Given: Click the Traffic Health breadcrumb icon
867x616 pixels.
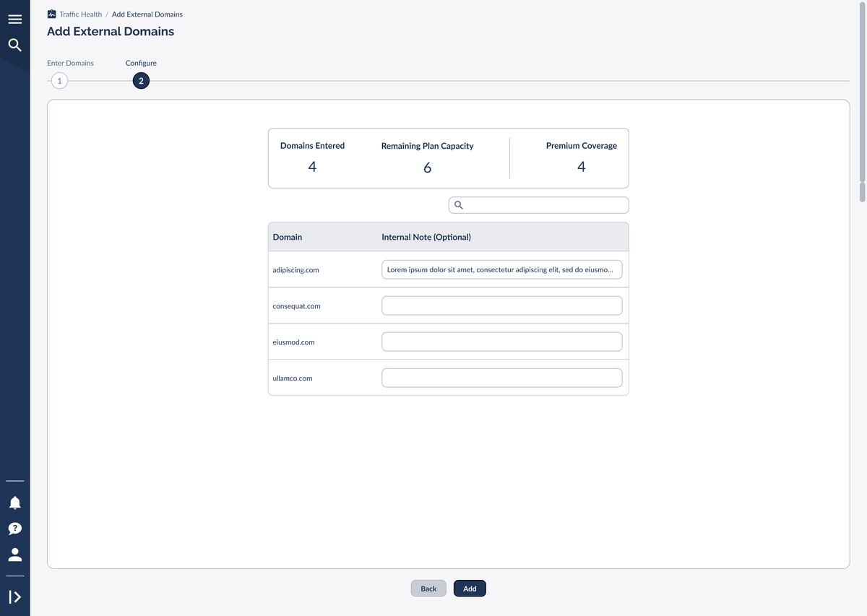Looking at the screenshot, I should (51, 14).
